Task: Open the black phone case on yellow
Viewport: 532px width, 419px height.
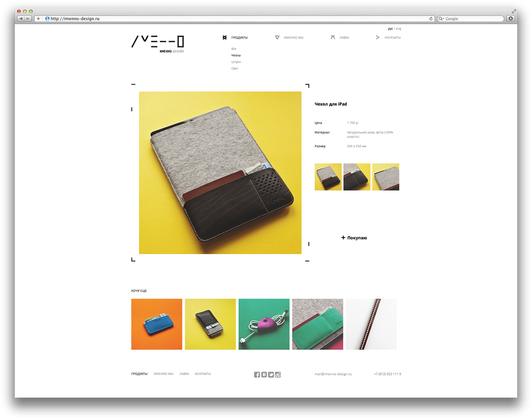Action: point(210,324)
